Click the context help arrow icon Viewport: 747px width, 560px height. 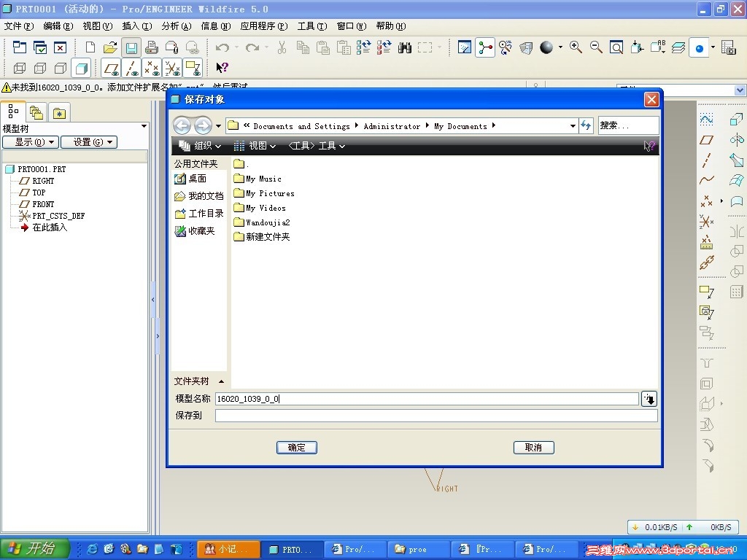pyautogui.click(x=222, y=68)
